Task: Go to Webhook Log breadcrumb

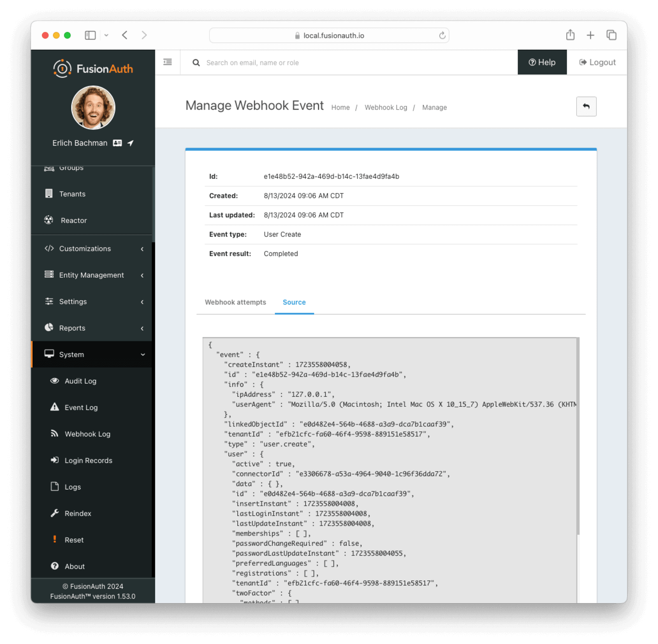Action: tap(385, 107)
